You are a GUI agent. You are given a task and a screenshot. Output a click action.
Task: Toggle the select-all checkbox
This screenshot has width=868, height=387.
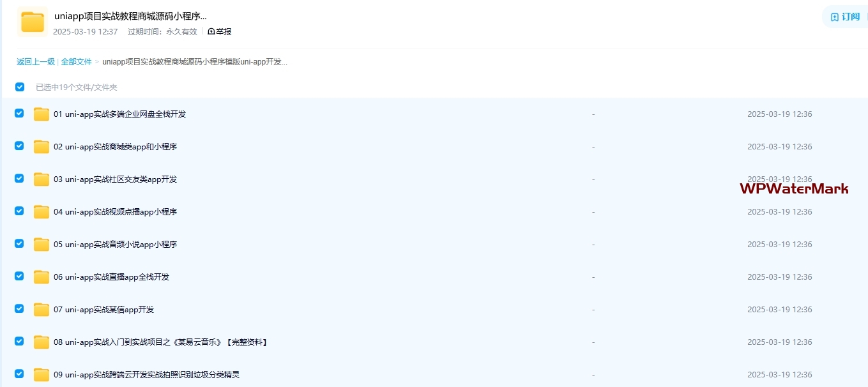[20, 87]
